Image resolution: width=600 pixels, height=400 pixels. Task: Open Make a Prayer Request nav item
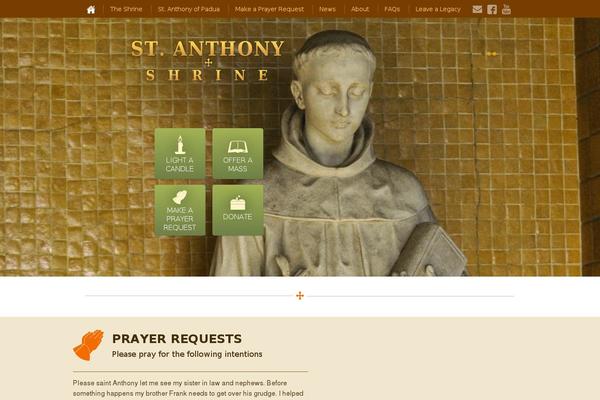click(269, 9)
